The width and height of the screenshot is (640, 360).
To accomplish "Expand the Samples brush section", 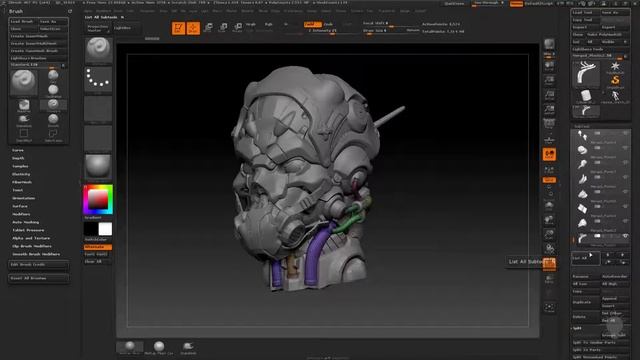I will click(x=20, y=166).
